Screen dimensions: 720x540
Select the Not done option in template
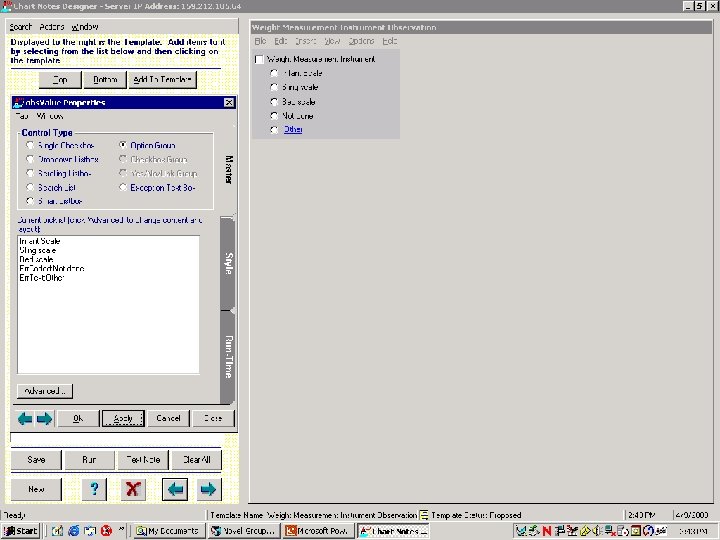click(275, 116)
